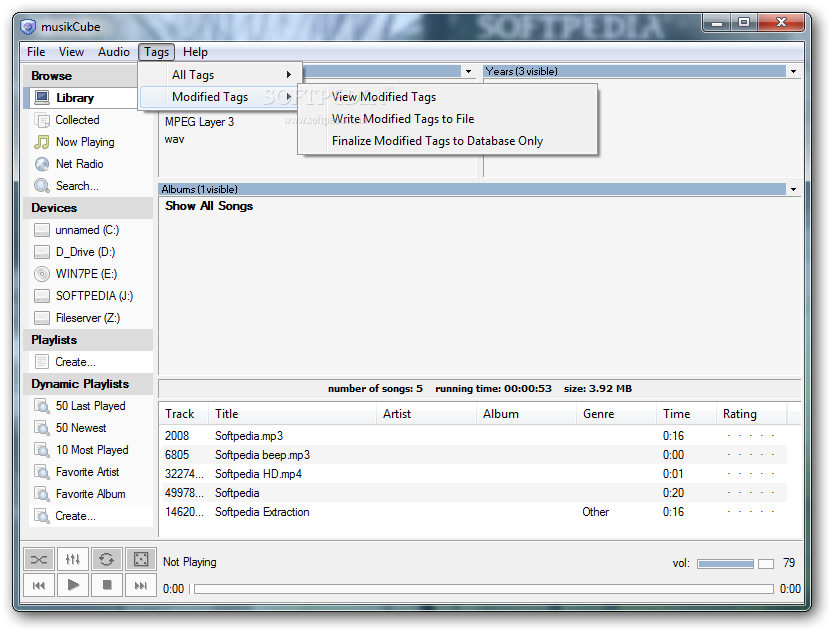This screenshot has width=832, height=632.
Task: Click the stop button
Action: click(x=107, y=585)
